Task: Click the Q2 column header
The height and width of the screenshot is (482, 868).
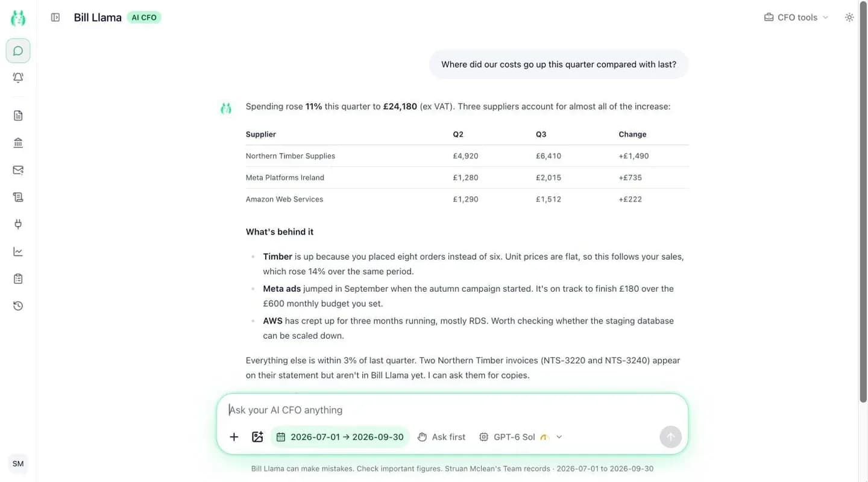Action: (x=458, y=134)
